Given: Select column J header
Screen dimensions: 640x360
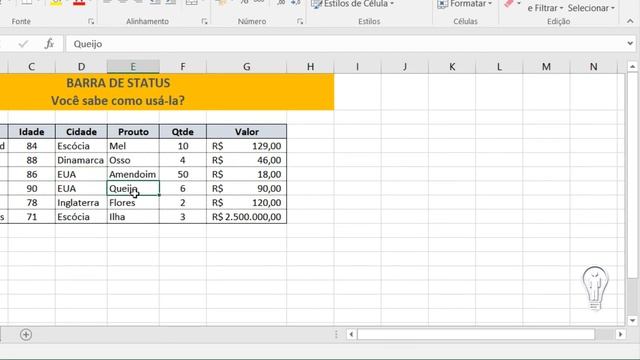Looking at the screenshot, I should [x=405, y=67].
